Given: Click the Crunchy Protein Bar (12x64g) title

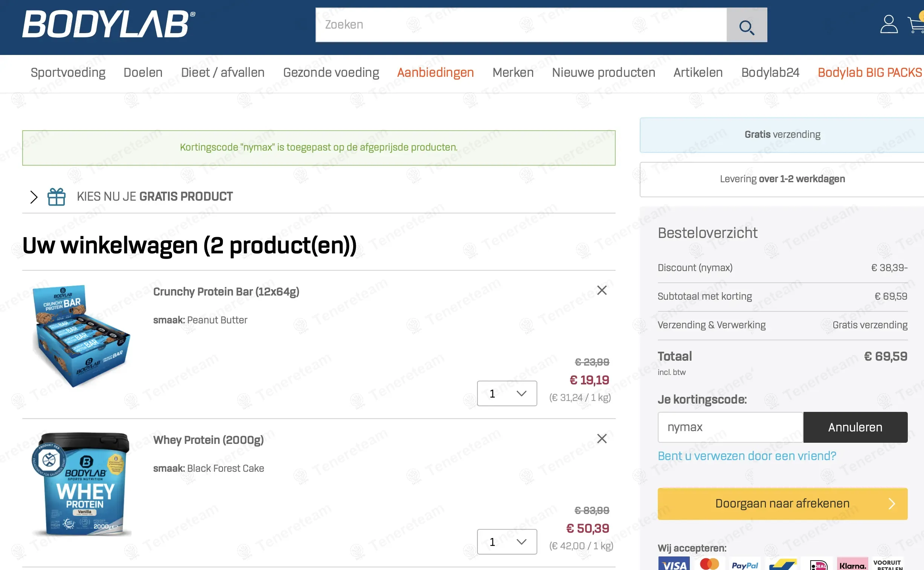Looking at the screenshot, I should pos(226,292).
